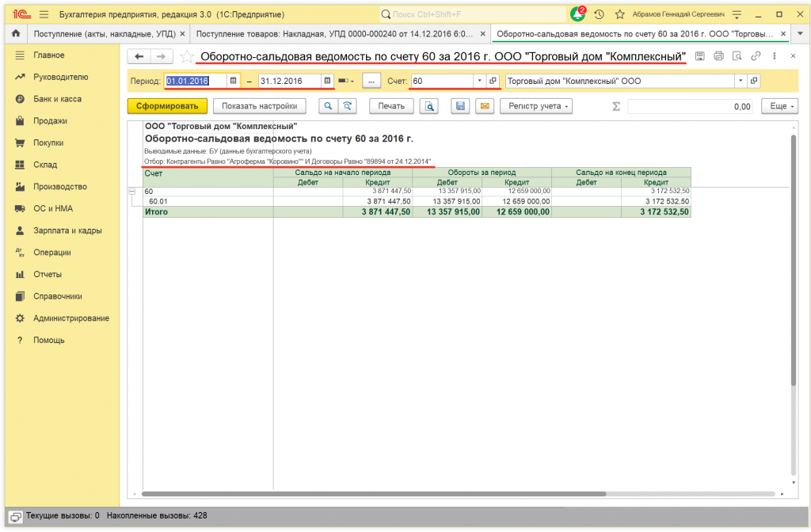Open the ОС и НМА section
Image resolution: width=811 pixels, height=532 pixels.
point(53,208)
